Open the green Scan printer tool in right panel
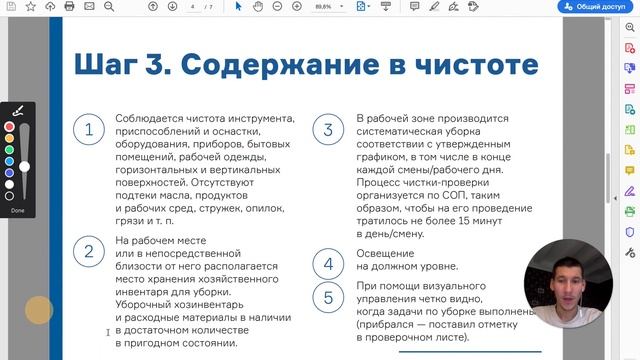Image resolution: width=640 pixels, height=360 pixels. tap(630, 211)
